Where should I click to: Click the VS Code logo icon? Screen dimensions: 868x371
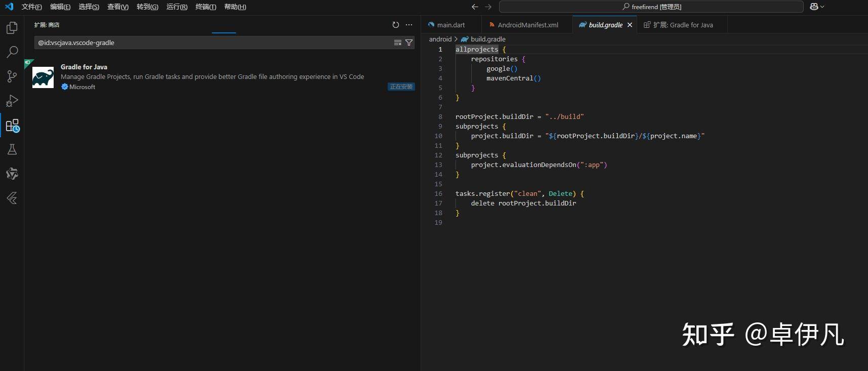[9, 7]
